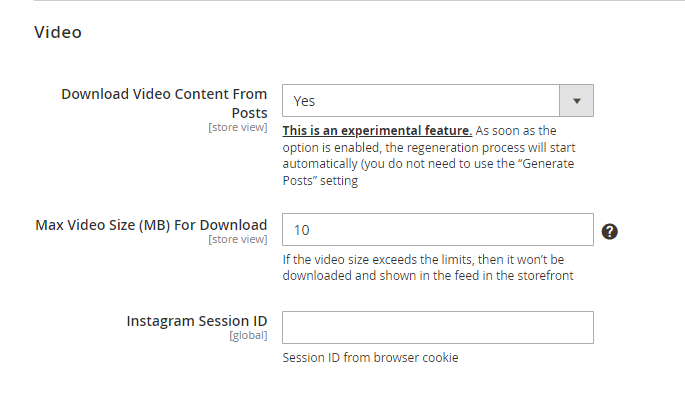Focus the Max Video Size input field
Screen dimensions: 685x396
[438, 229]
